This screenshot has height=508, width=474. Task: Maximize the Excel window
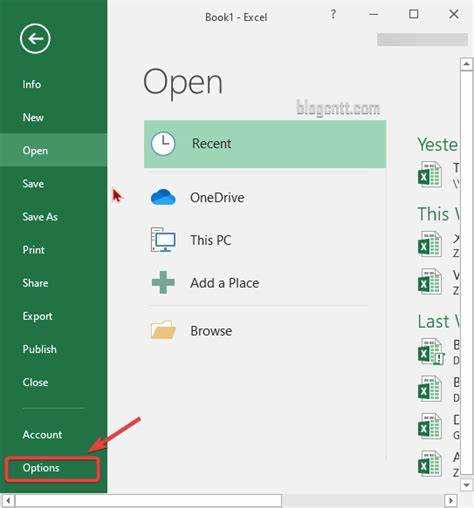point(414,14)
